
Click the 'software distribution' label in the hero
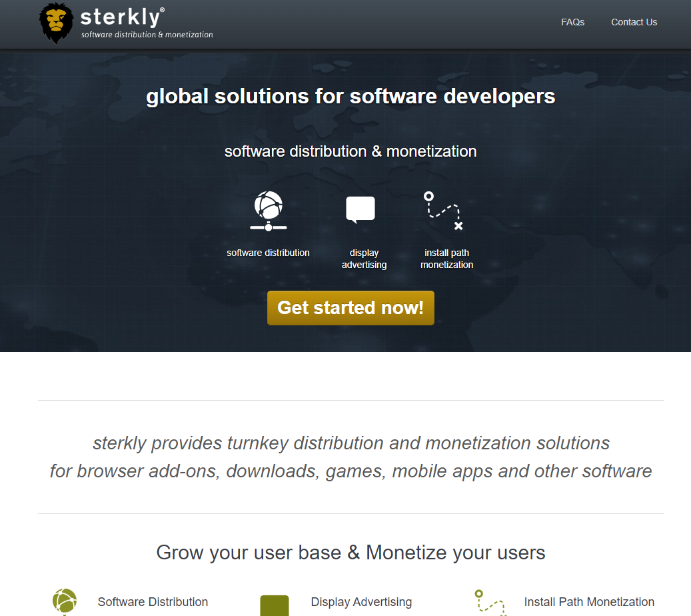[268, 253]
